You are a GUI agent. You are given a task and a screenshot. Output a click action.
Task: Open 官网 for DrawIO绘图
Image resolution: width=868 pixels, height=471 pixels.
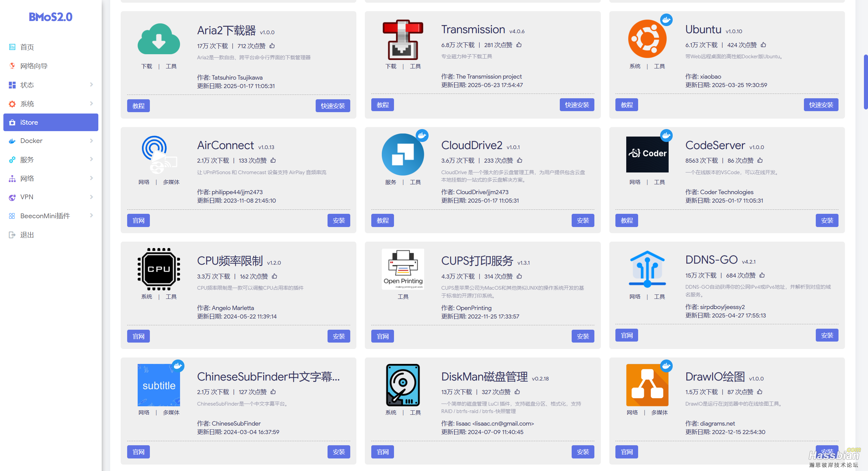click(x=627, y=452)
